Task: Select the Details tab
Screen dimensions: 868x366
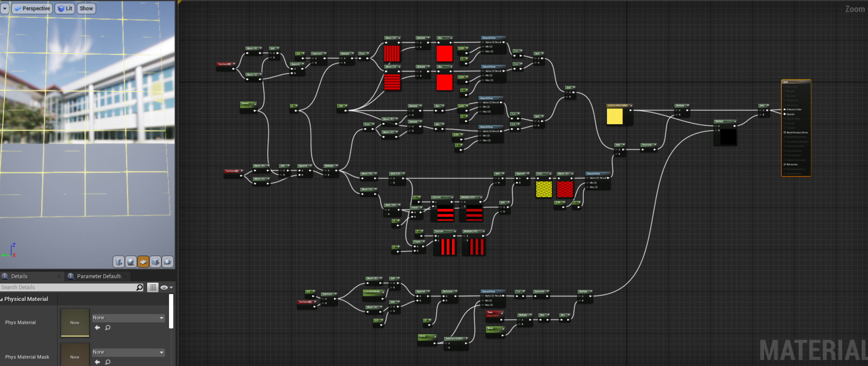Action: click(x=19, y=276)
